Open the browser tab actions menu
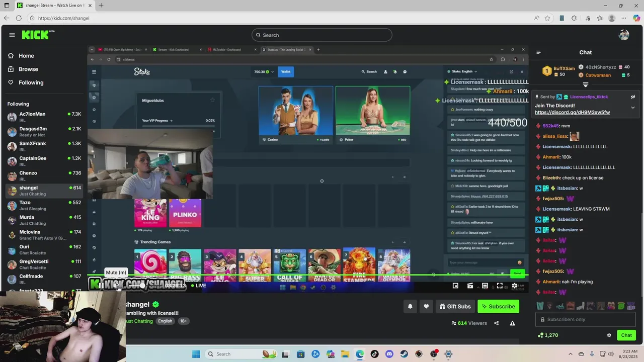Viewport: 644px width, 362px height. click(7, 6)
